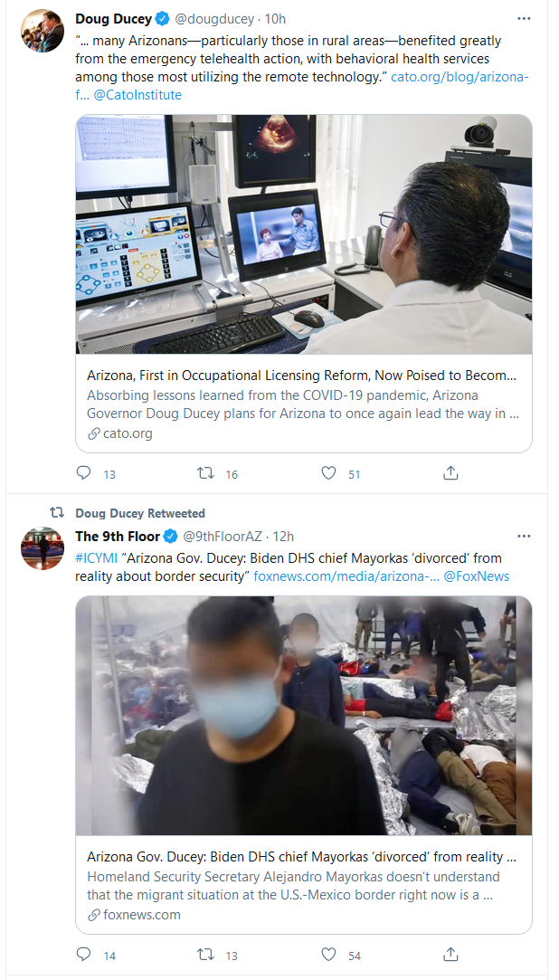This screenshot has height=980, width=559.
Task: Reply to The 9th Floor tweet
Action: pos(84,955)
